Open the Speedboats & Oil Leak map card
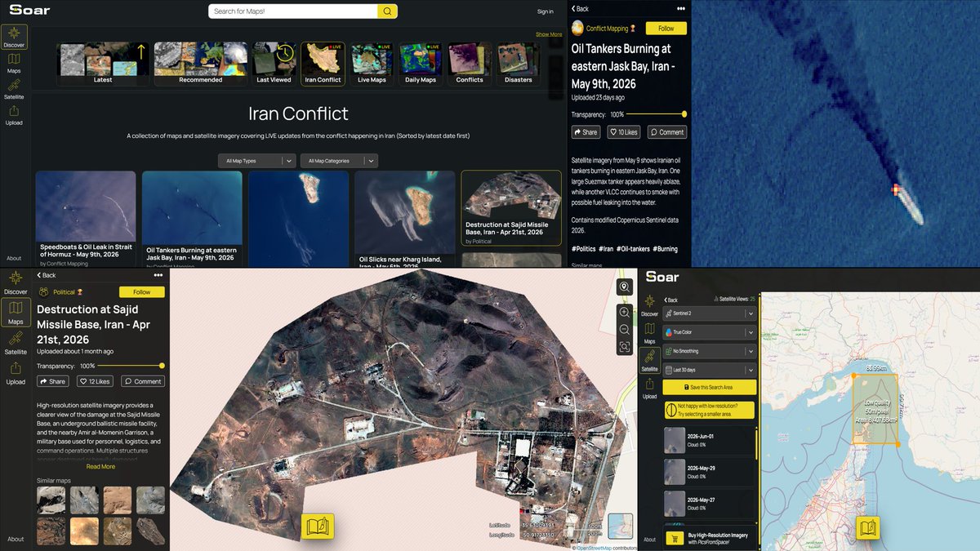 [x=86, y=219]
